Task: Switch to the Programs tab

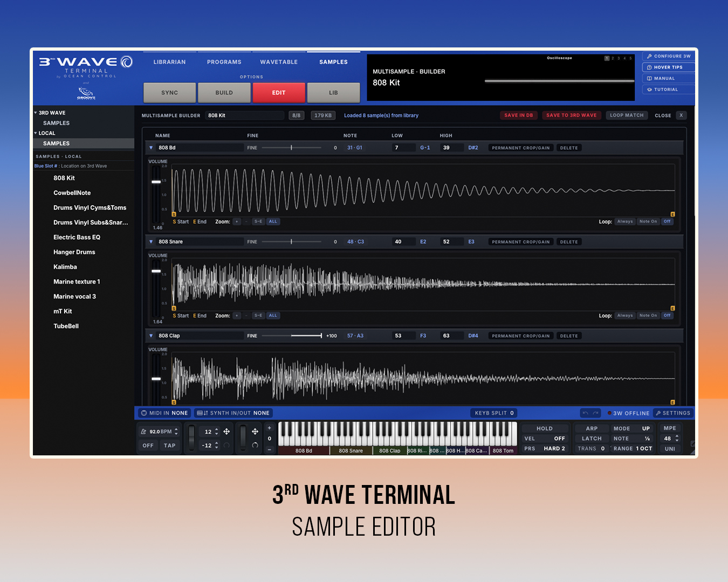Action: tap(224, 62)
